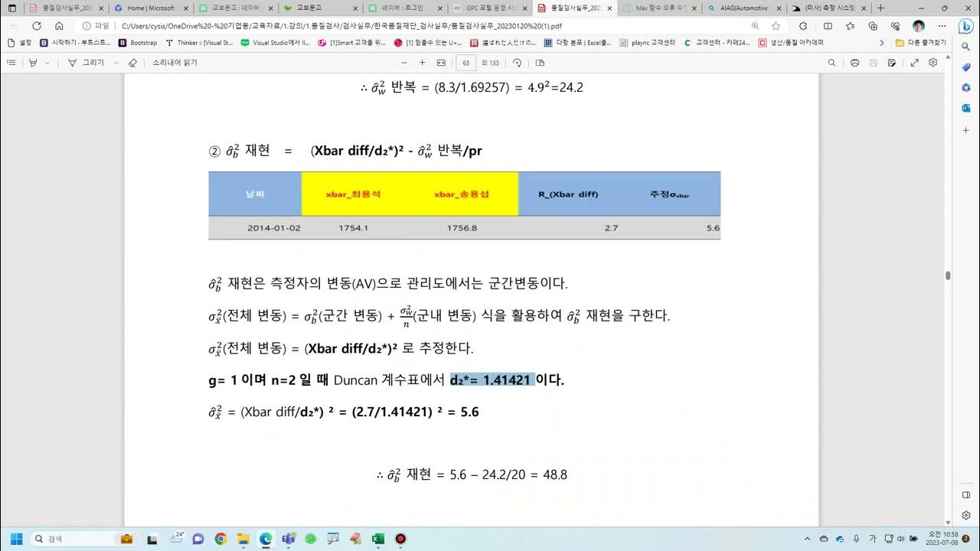Refresh the current page
Screen dimensions: 980x551
[36, 25]
